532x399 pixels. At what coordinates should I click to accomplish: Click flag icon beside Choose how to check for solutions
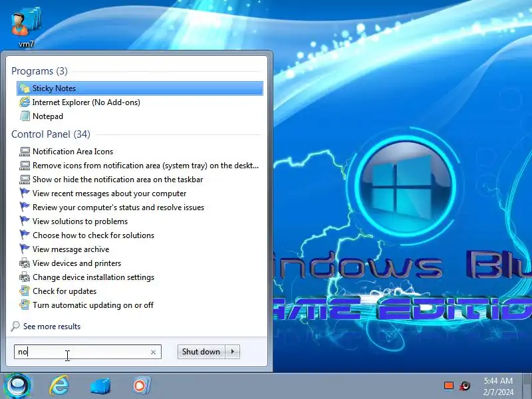tap(25, 235)
